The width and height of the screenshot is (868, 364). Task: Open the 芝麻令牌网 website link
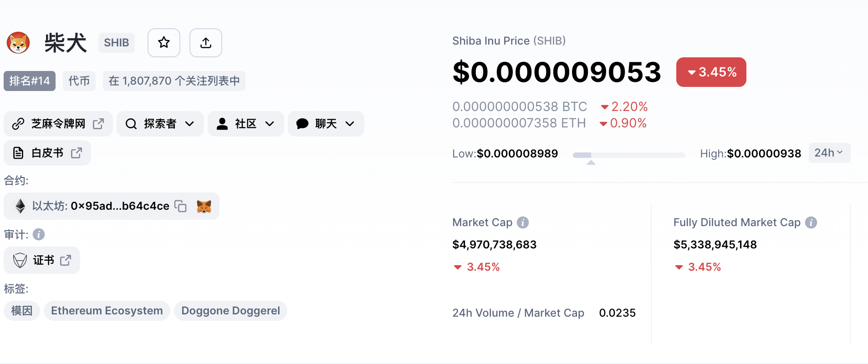pyautogui.click(x=58, y=124)
